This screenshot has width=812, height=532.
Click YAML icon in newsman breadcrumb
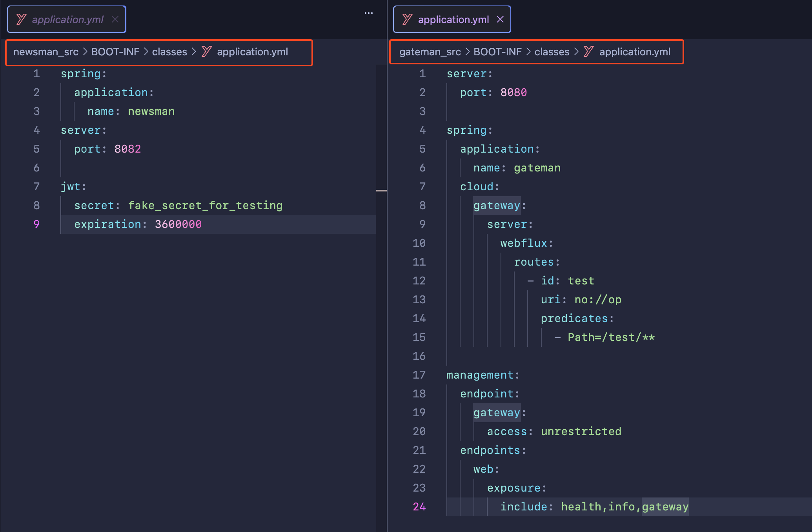[x=207, y=51]
